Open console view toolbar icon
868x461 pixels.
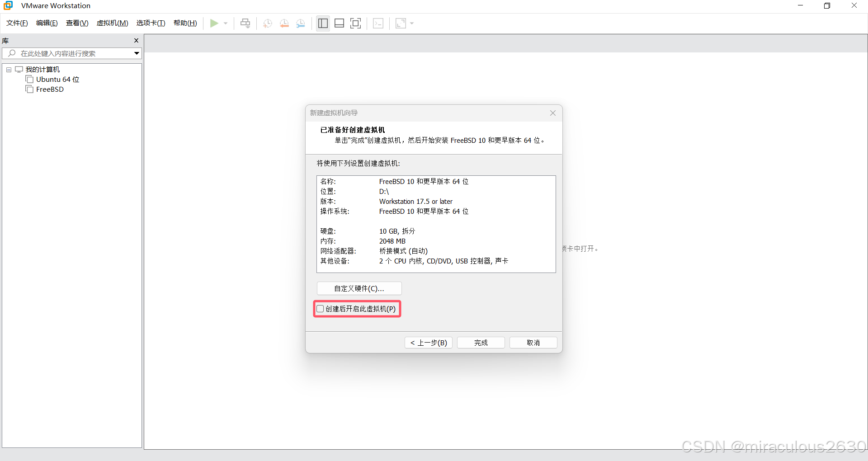pyautogui.click(x=378, y=23)
